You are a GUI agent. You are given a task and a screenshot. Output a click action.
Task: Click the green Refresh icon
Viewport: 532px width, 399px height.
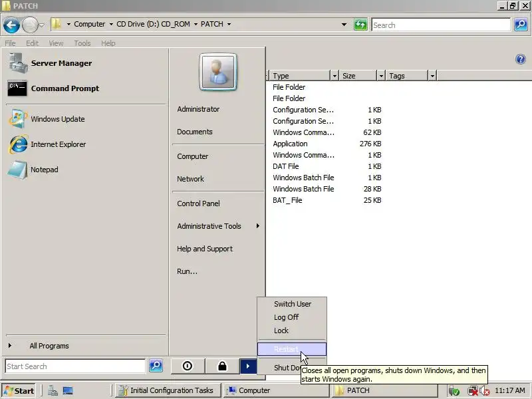[x=360, y=25]
